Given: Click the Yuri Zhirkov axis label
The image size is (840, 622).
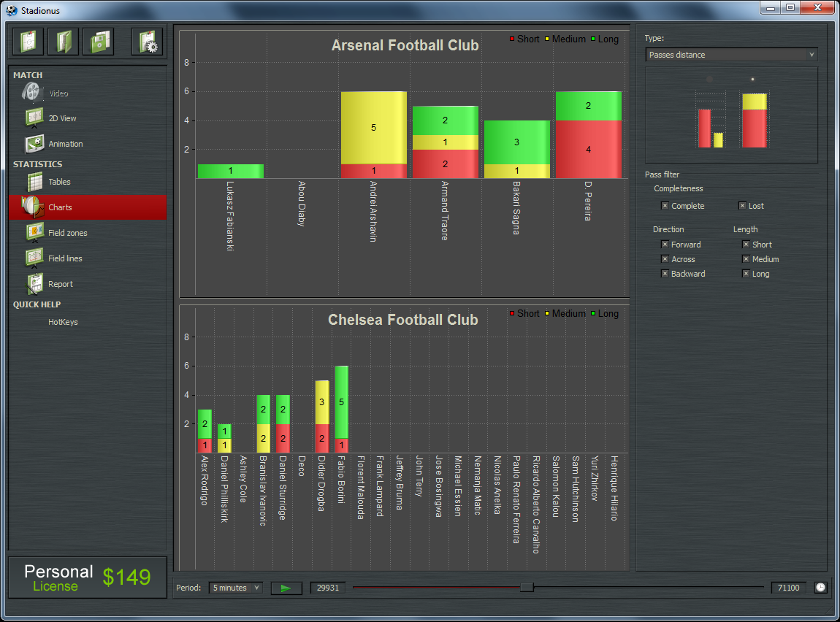Looking at the screenshot, I should pos(595,478).
